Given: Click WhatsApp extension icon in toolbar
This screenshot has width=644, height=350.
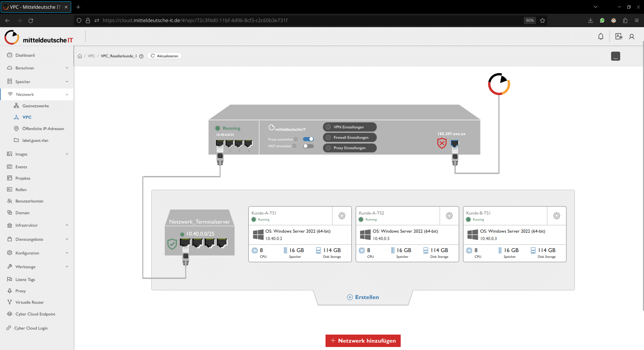Looking at the screenshot, I should [x=602, y=20].
